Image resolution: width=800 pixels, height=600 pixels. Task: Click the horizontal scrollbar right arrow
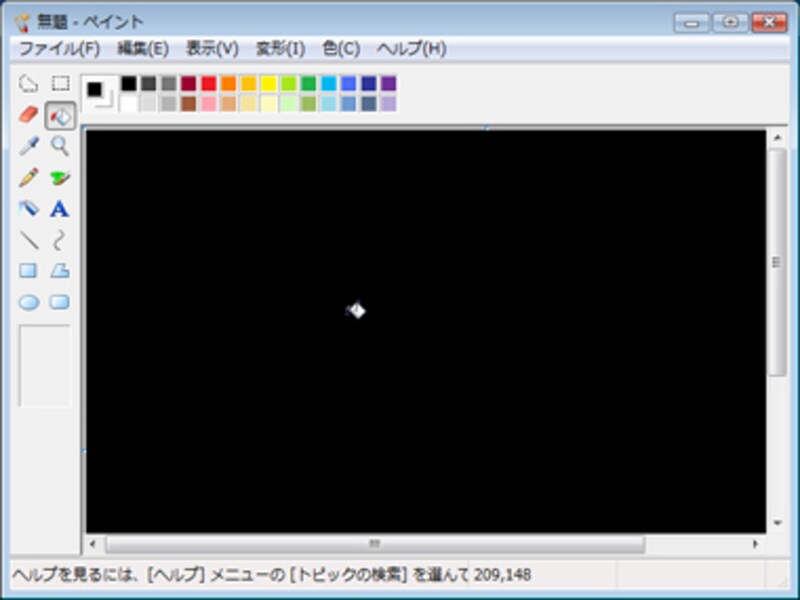(756, 544)
